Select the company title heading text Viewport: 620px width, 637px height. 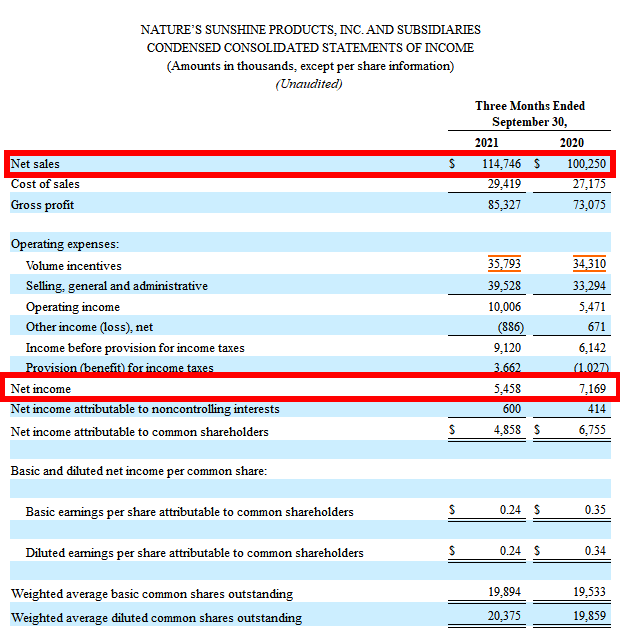click(310, 30)
